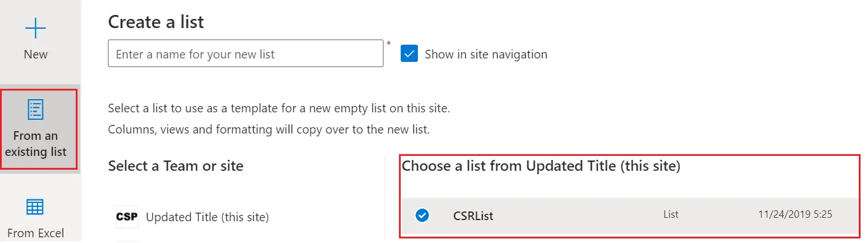Choose Updated Title (this site) site

(x=207, y=217)
